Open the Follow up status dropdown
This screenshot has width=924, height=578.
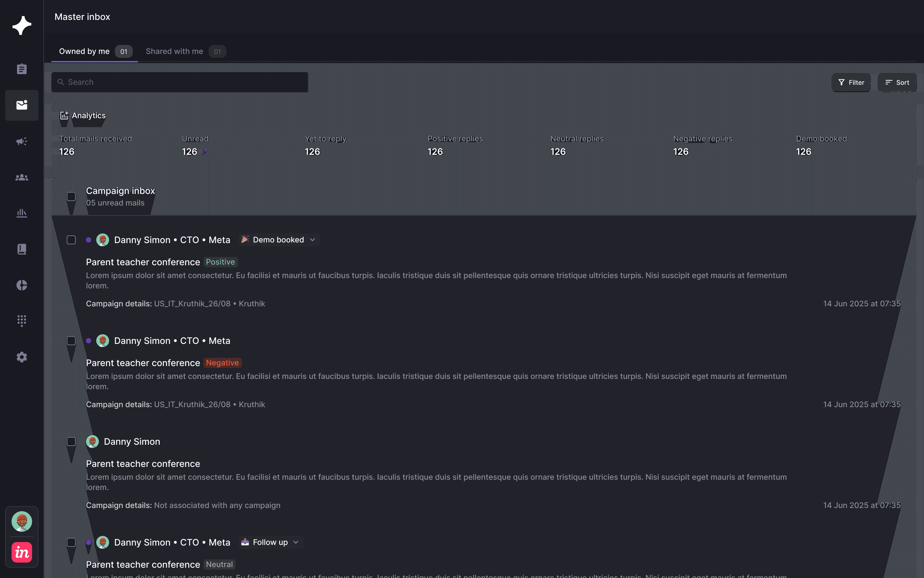click(271, 542)
